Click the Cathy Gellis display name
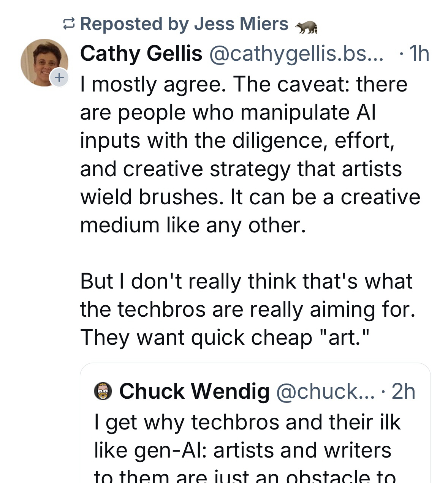 (x=141, y=54)
